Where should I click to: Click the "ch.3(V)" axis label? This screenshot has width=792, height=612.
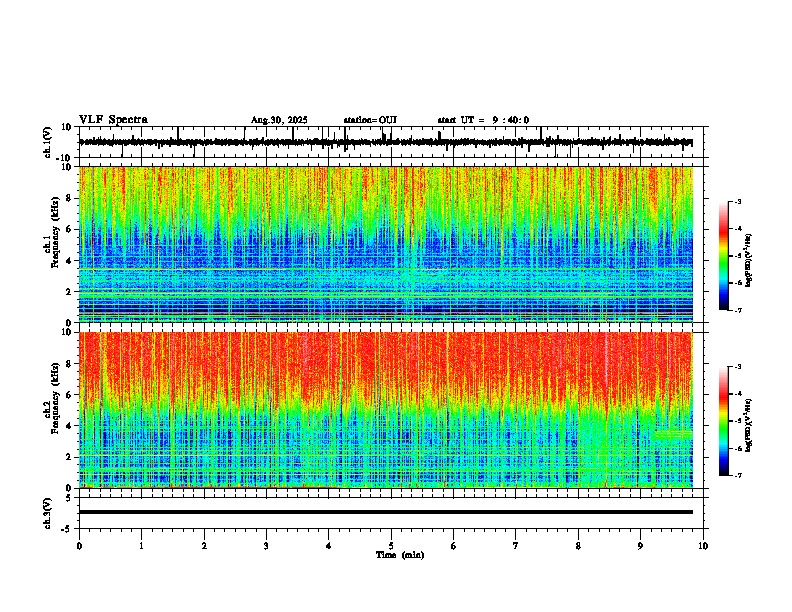point(48,514)
